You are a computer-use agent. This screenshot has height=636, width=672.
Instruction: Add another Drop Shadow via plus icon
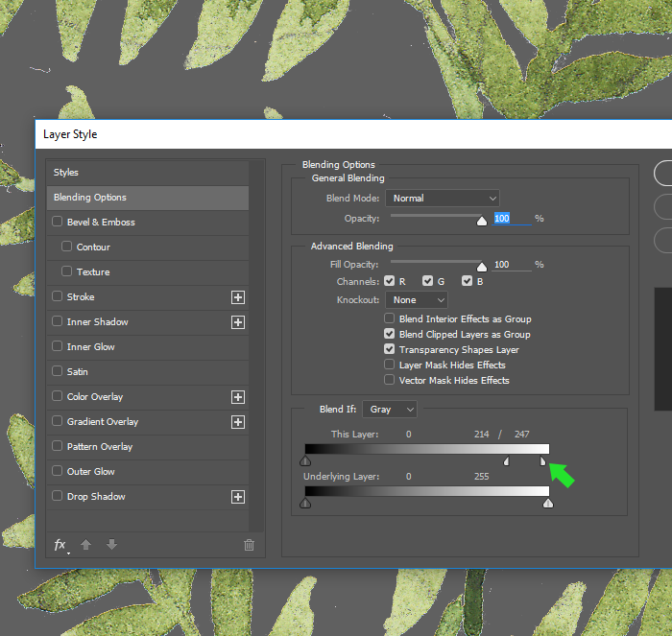238,497
